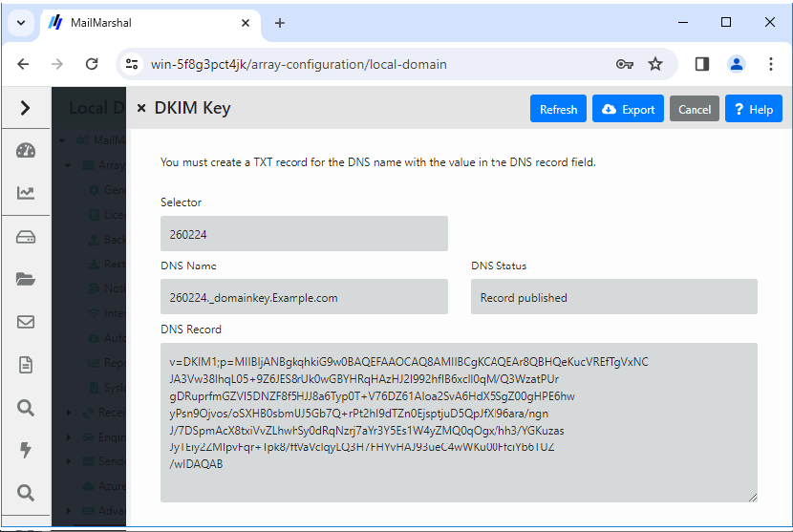Click the Selector field showing 260224

(x=304, y=234)
